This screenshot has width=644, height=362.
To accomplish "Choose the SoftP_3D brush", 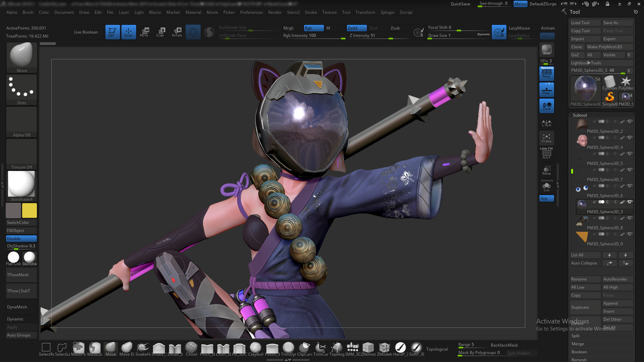I will pos(417,349).
